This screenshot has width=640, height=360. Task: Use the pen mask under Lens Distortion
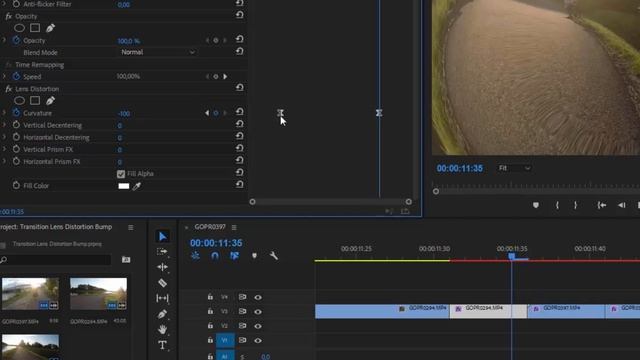pos(51,101)
